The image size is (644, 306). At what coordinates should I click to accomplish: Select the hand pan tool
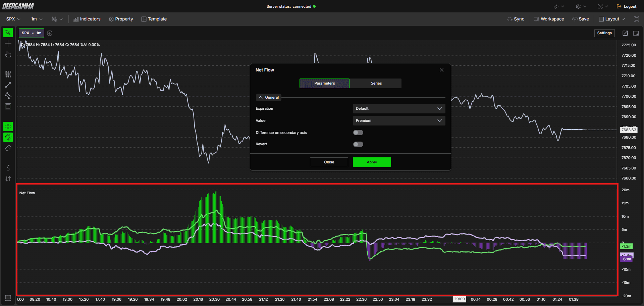8,54
